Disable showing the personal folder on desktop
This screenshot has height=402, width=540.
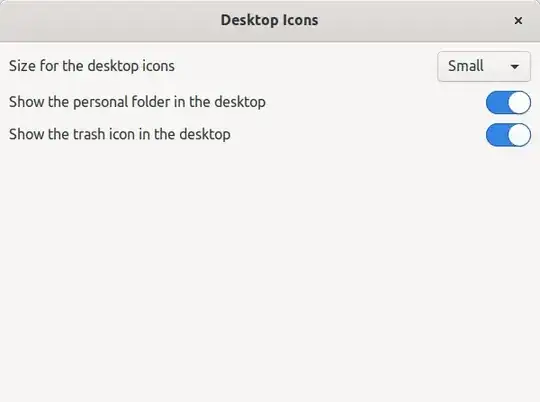point(508,102)
